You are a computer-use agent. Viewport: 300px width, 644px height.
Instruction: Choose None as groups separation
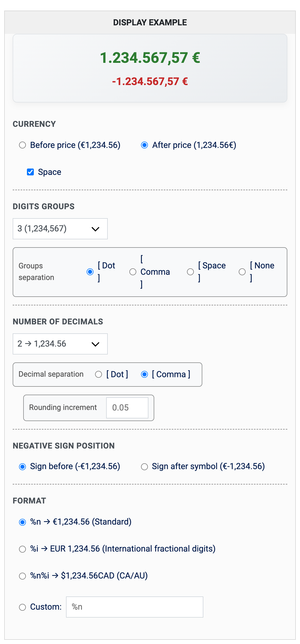(x=242, y=272)
